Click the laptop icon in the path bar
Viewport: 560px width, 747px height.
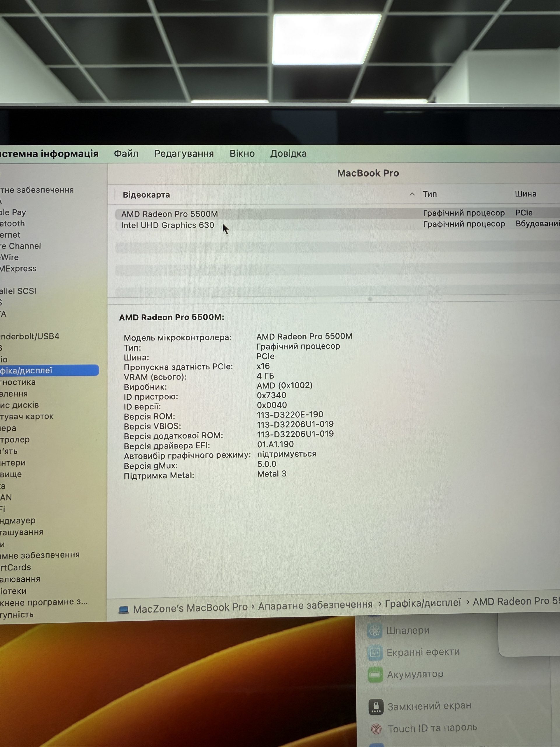coord(124,610)
